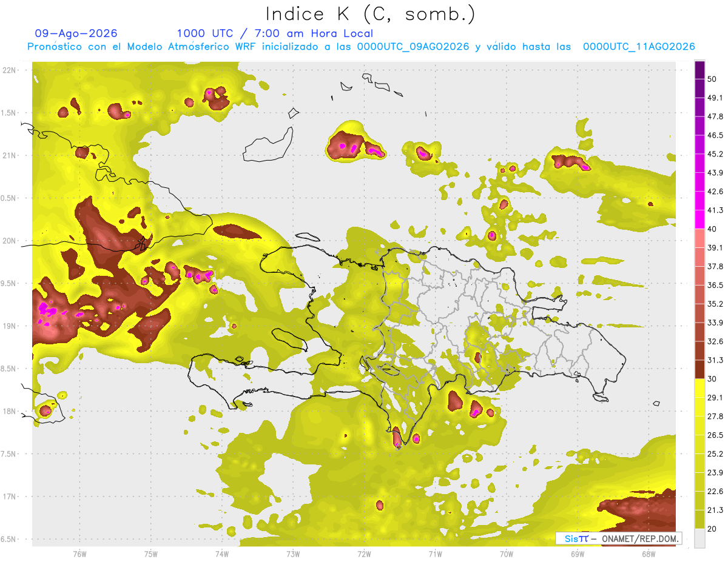This screenshot has width=728, height=562.
Task: Click the 'ONAMET/REP.DOM.' credit label
Action: pos(639,538)
